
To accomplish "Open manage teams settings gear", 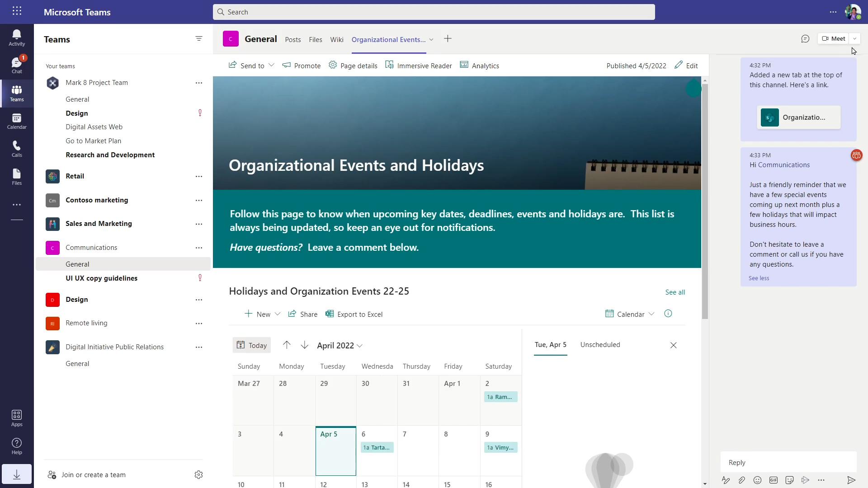I will click(x=198, y=474).
